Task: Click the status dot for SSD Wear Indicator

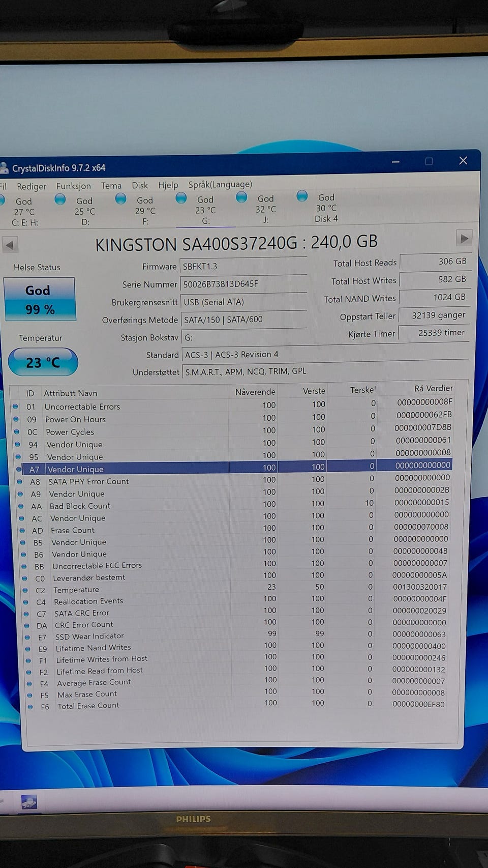Action: tap(27, 637)
